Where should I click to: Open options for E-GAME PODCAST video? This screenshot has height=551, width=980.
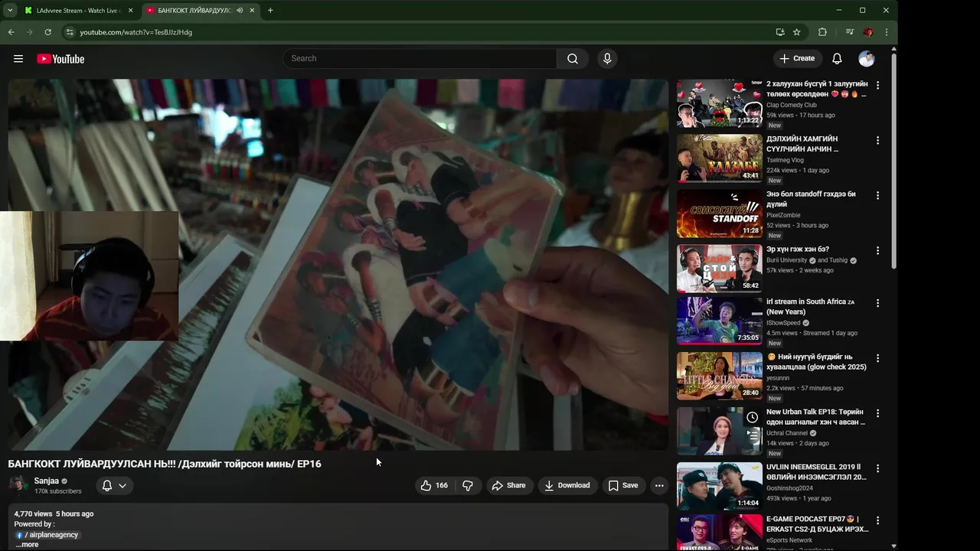[x=878, y=520]
